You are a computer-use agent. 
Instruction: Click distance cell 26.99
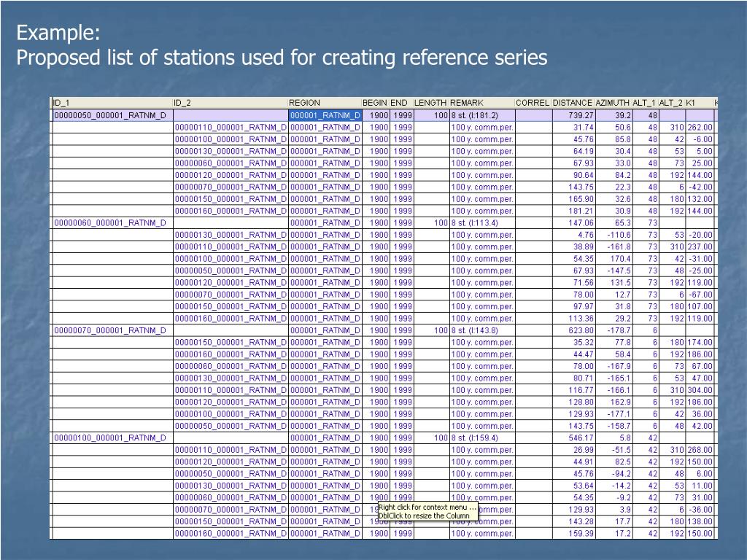(x=573, y=450)
